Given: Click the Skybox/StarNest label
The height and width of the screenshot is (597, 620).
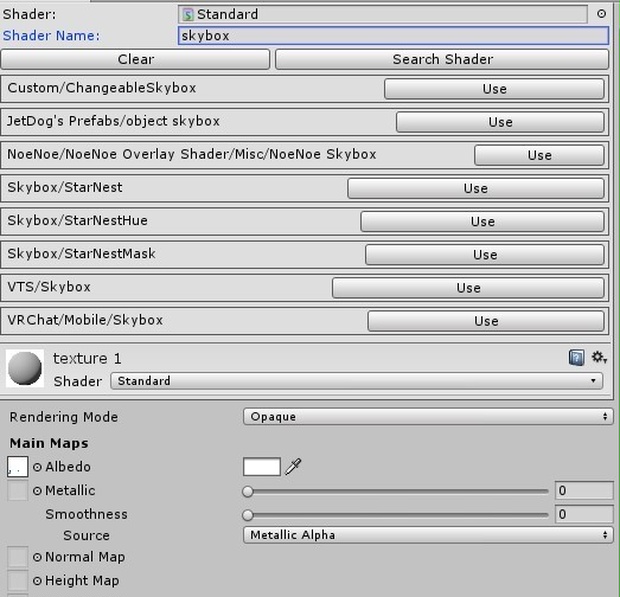Looking at the screenshot, I should point(65,187).
